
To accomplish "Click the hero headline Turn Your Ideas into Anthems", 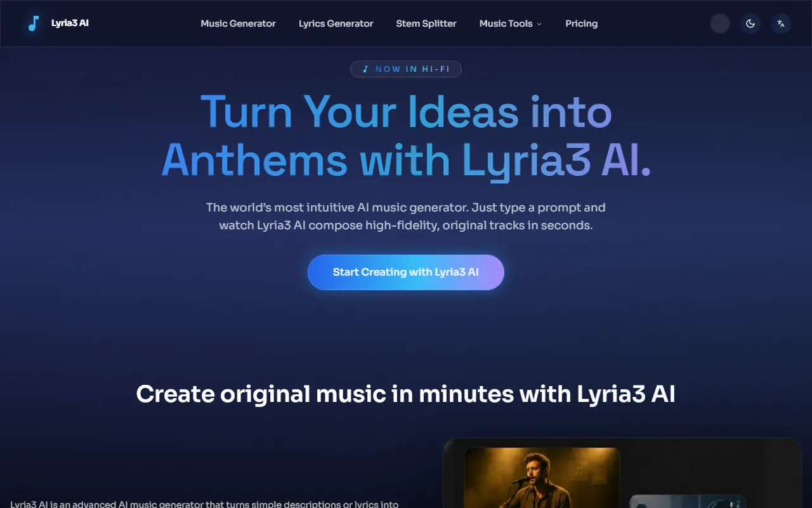I will [406, 137].
